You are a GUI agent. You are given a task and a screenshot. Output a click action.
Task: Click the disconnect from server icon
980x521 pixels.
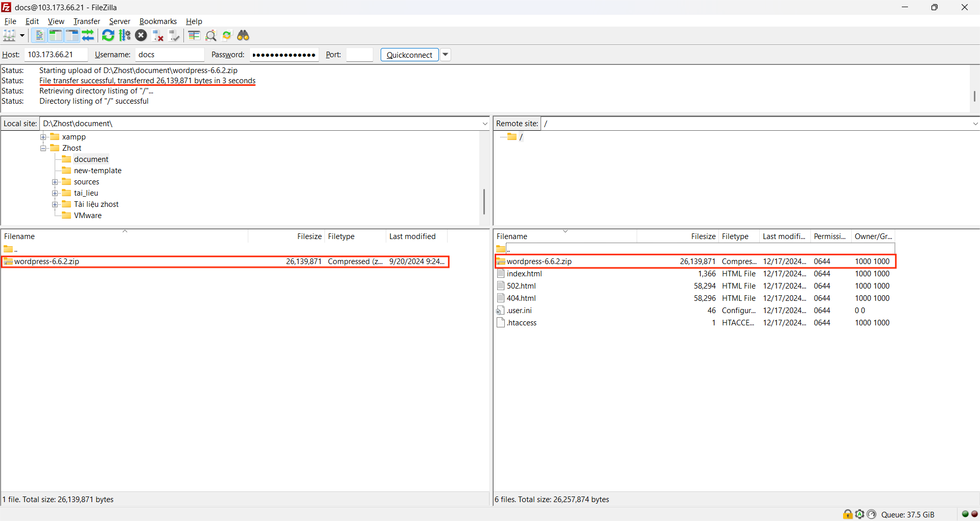[x=158, y=35]
